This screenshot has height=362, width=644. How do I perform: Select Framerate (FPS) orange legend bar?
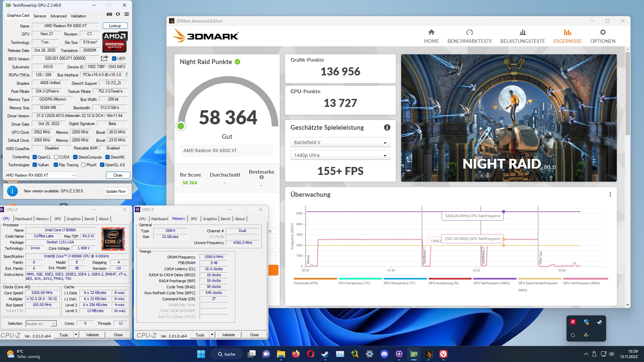(315, 279)
